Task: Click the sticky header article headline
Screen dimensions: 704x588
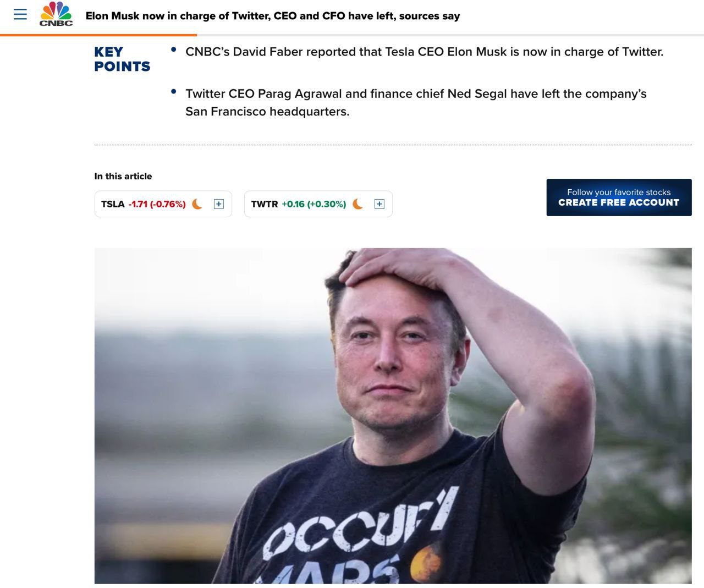Action: click(273, 16)
